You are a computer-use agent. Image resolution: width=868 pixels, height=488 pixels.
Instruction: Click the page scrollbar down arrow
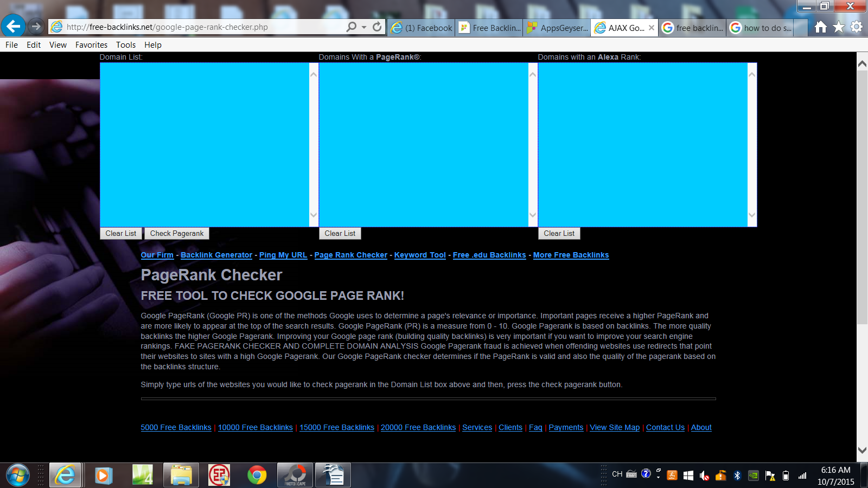tap(862, 451)
